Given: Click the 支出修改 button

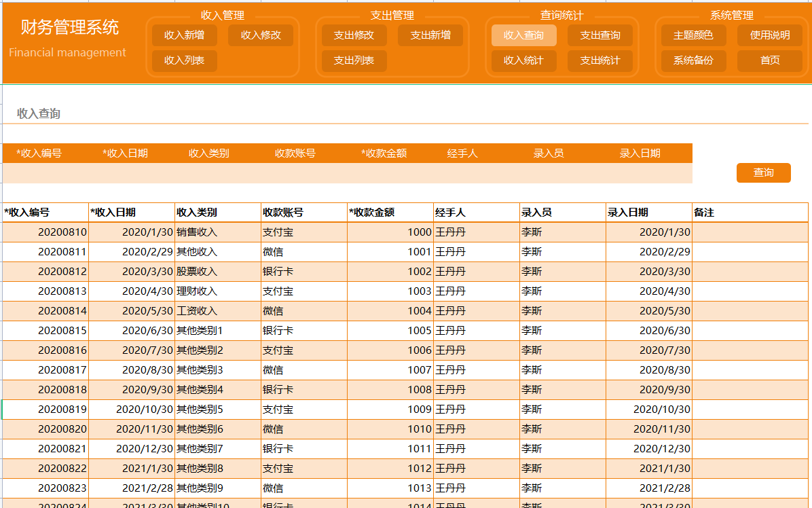Looking at the screenshot, I should click(x=354, y=35).
